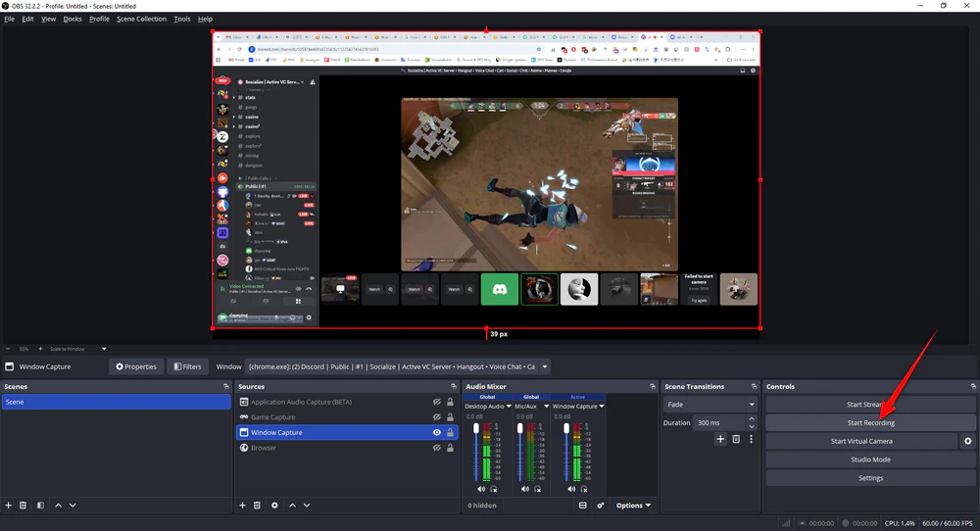
Task: Remove scene transition with trash icon
Action: click(736, 439)
